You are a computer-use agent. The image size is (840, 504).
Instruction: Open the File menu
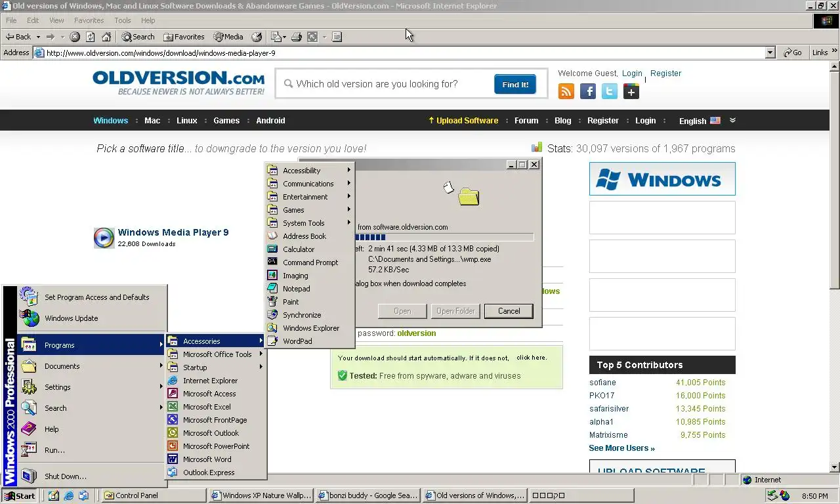coord(11,20)
